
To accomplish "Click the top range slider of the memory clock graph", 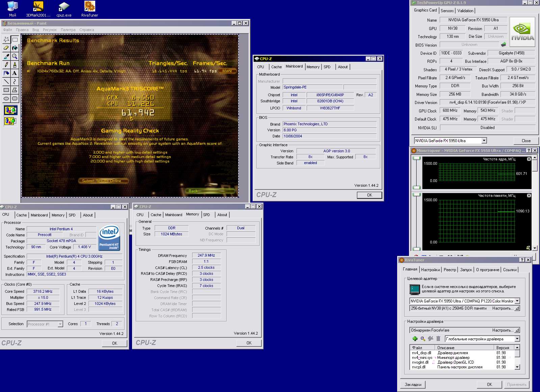I will pos(417,194).
